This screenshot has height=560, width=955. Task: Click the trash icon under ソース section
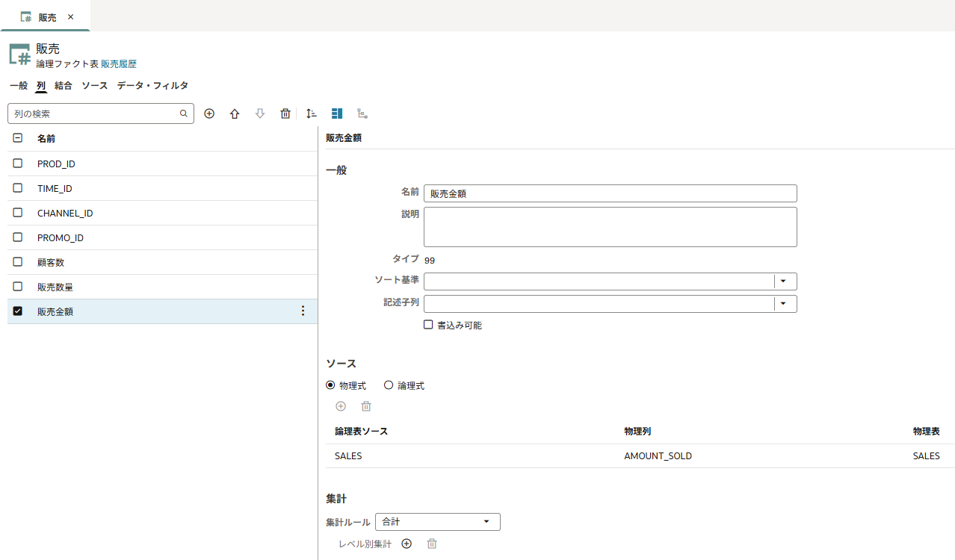[x=366, y=406]
